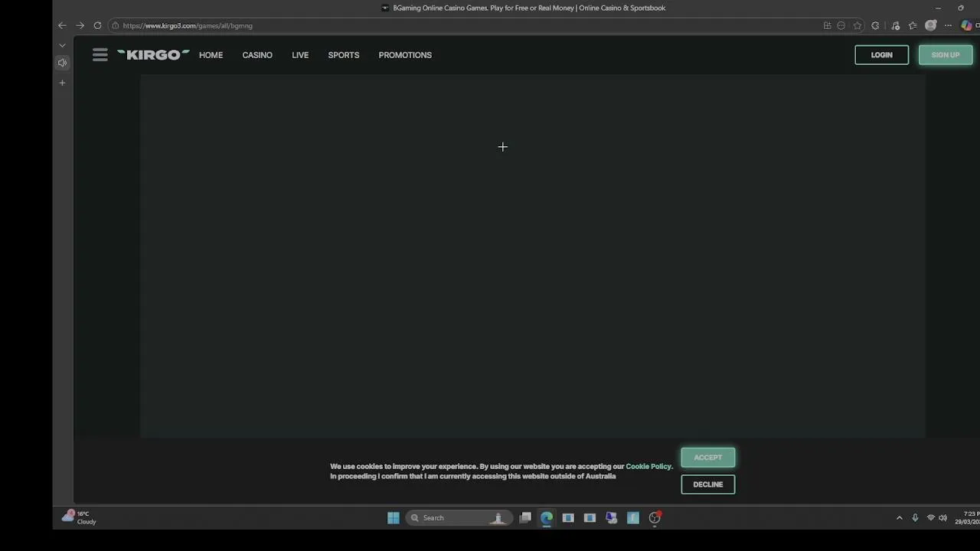This screenshot has height=551, width=980.
Task: Open browser settings and more menu
Action: point(948,25)
